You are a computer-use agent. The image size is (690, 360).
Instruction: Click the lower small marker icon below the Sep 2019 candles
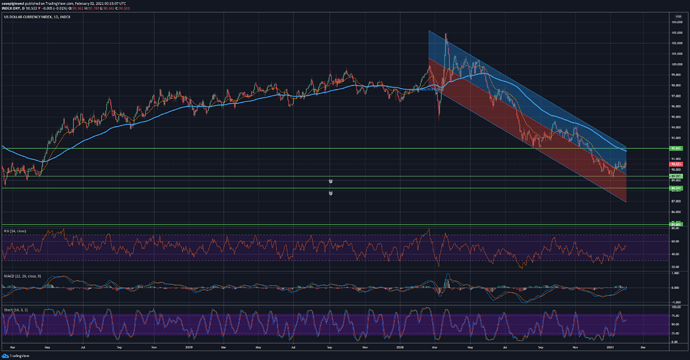click(x=331, y=193)
